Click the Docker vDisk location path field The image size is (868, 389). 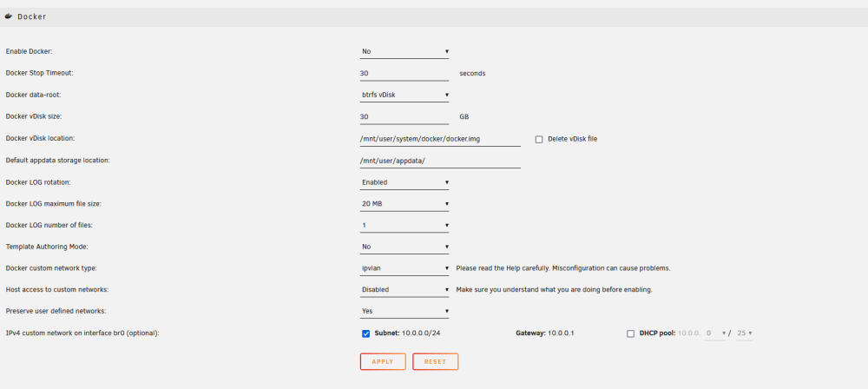[x=440, y=139]
